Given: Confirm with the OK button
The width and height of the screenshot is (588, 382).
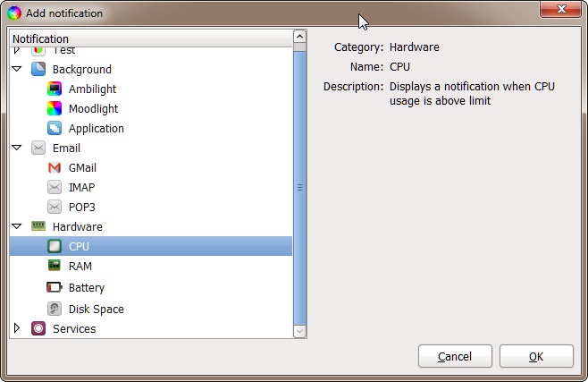Looking at the screenshot, I should [x=536, y=356].
